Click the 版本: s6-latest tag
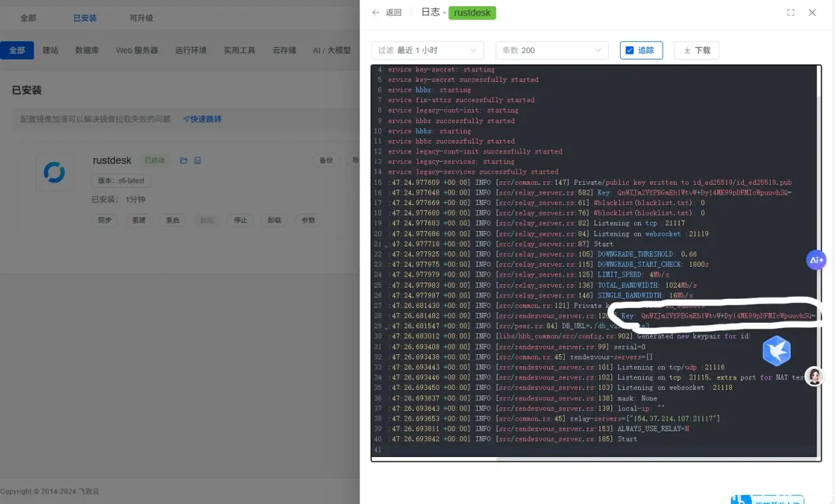 pyautogui.click(x=121, y=181)
